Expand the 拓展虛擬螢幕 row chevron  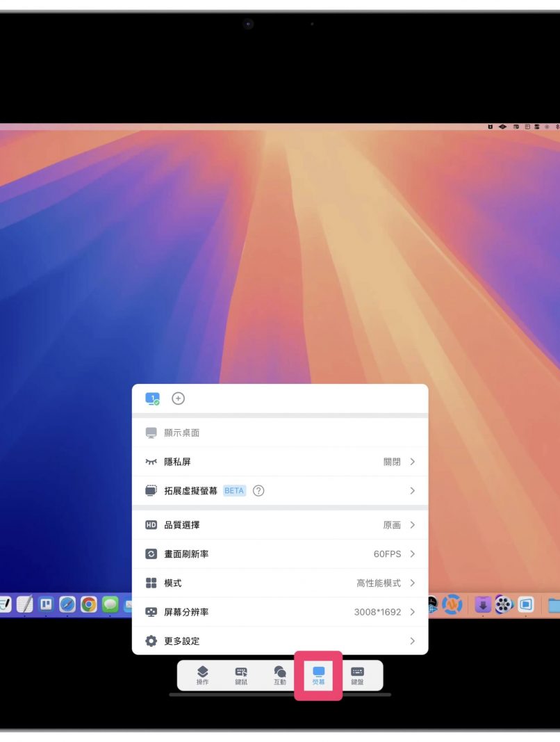tap(412, 490)
